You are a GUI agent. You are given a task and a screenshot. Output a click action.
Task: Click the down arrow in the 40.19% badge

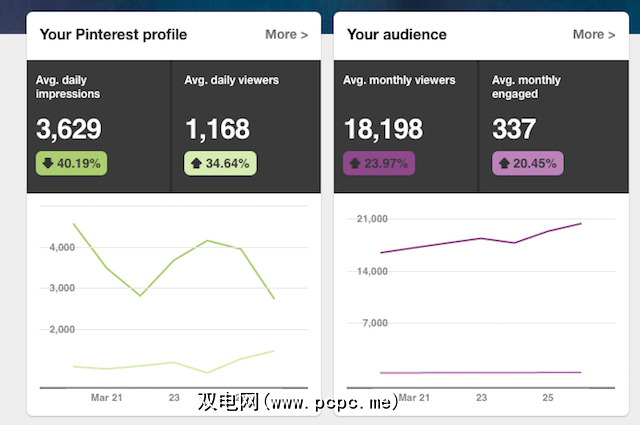click(x=47, y=163)
